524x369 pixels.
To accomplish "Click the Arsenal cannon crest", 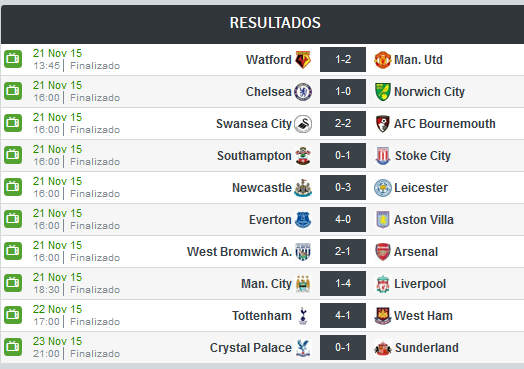I will [x=383, y=252].
